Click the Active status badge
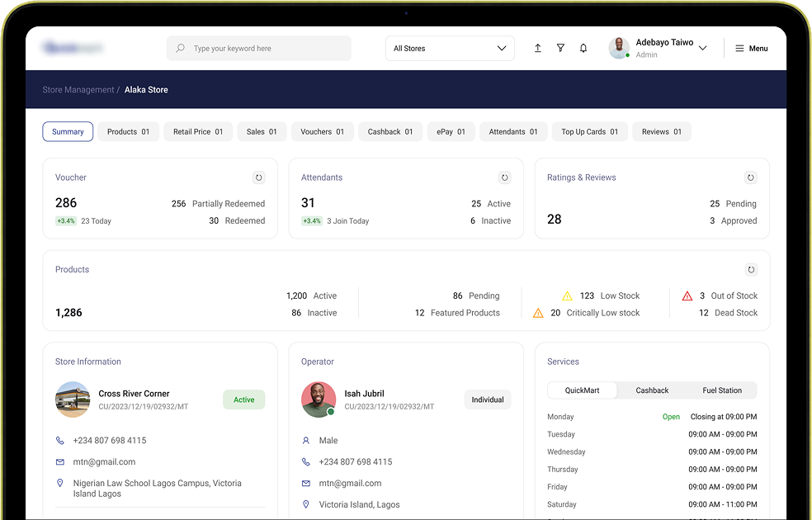Screen dimensions: 812x520 244,399
